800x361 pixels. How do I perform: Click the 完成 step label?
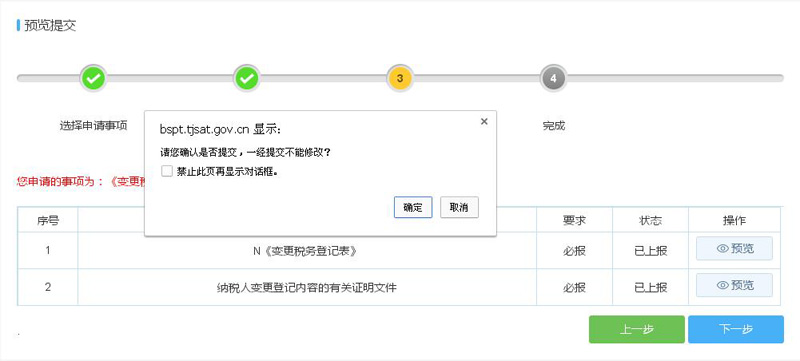[554, 125]
